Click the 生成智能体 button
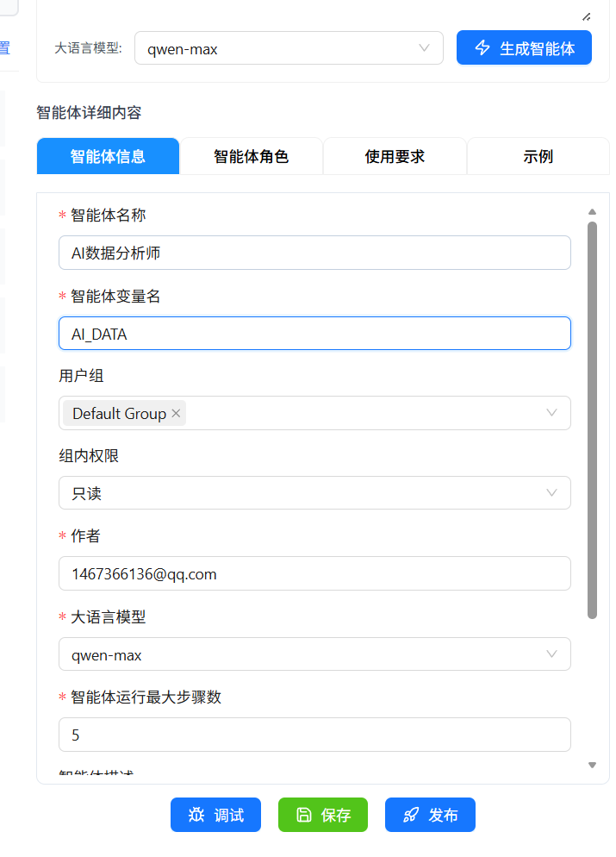616x857 pixels. point(525,47)
